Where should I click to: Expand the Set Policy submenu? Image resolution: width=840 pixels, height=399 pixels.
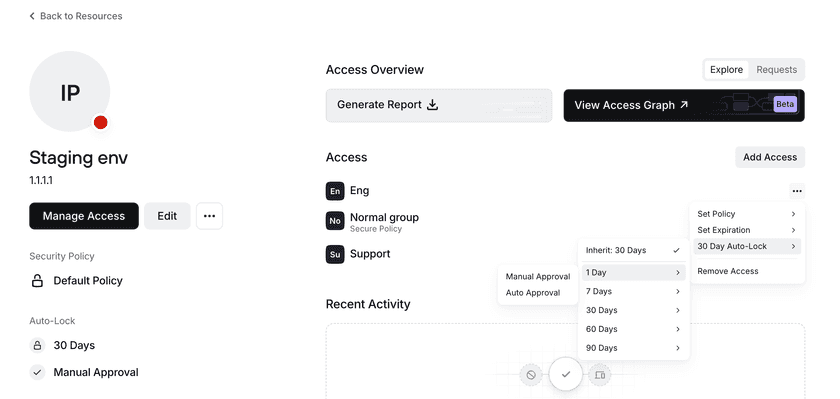point(747,214)
